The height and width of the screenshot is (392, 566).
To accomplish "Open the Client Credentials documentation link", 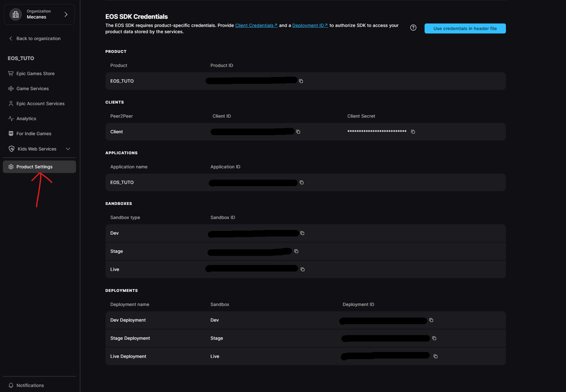I will (256, 25).
